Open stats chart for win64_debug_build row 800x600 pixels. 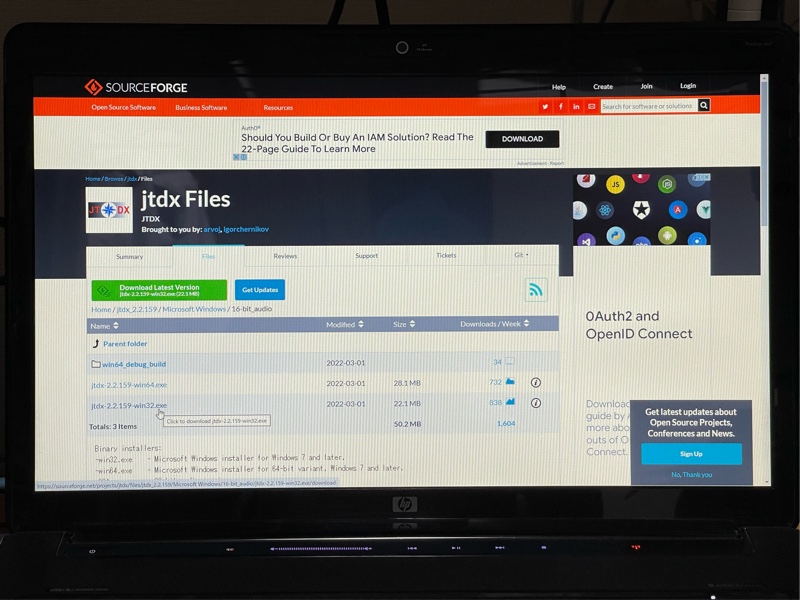point(509,362)
